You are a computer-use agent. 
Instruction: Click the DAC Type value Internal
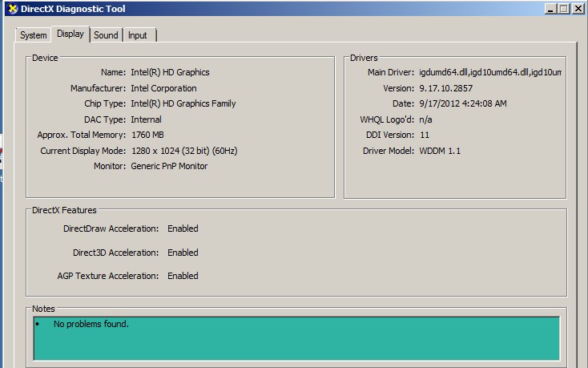tap(146, 119)
